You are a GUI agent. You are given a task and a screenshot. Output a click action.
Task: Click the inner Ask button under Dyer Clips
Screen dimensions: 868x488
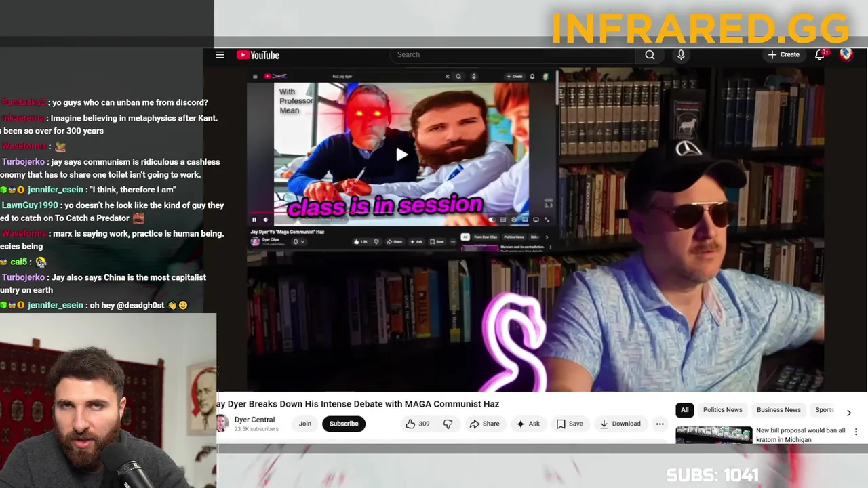(x=416, y=241)
